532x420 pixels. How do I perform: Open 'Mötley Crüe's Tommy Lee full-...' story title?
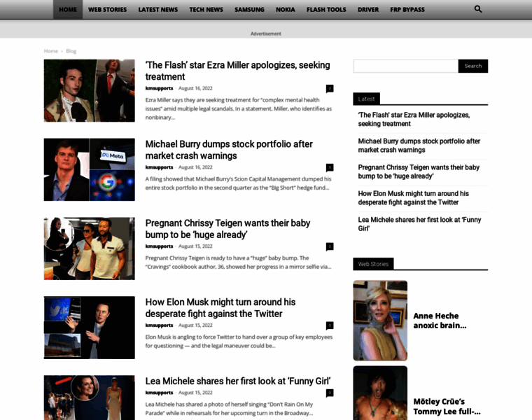[x=447, y=407]
